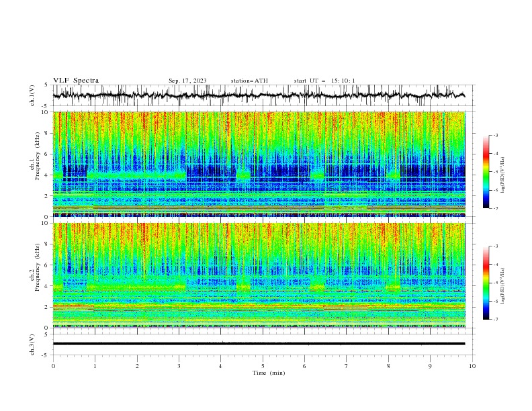Click inside the ch.1 spectrogram panel
Viewport: 532px width, 411px height.
(259, 164)
